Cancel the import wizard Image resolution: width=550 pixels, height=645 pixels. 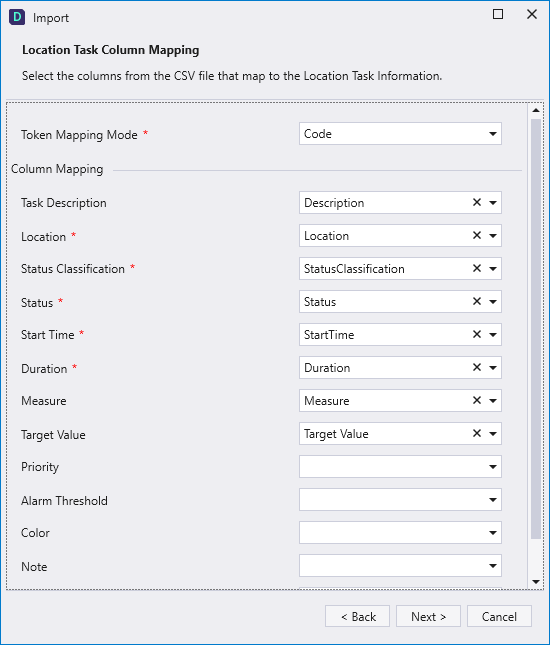499,616
